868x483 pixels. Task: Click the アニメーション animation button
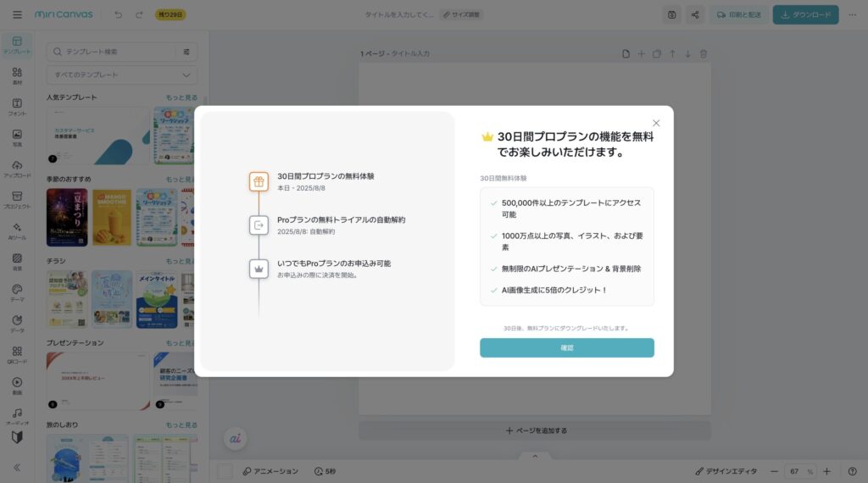[270, 471]
